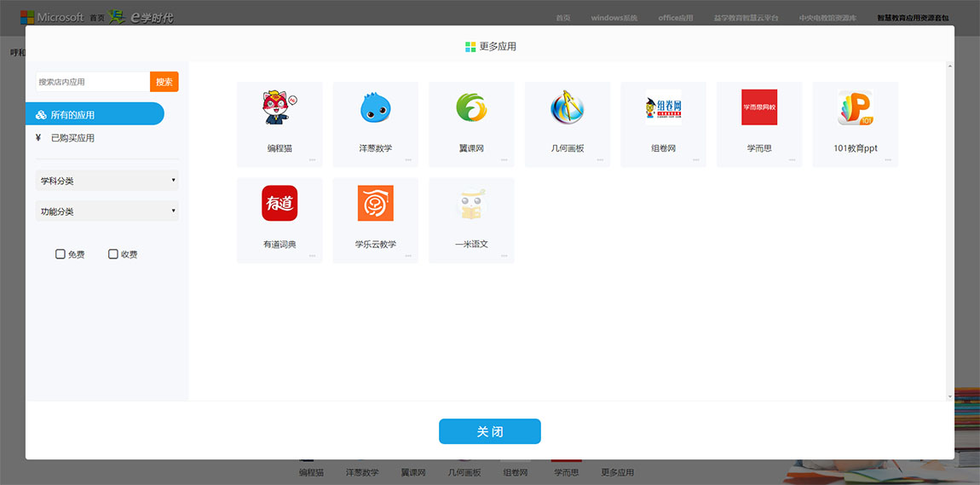The height and width of the screenshot is (485, 980).
Task: Enable the 免费 checkbox filter
Action: (60, 254)
